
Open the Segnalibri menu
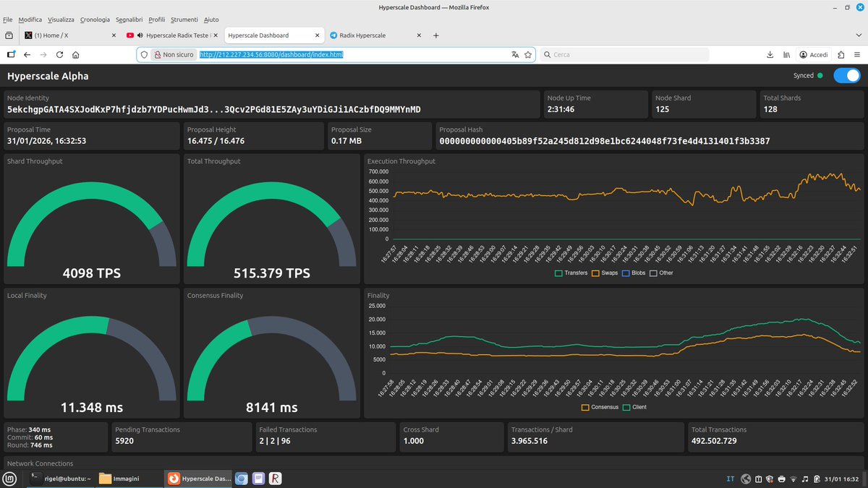(130, 20)
